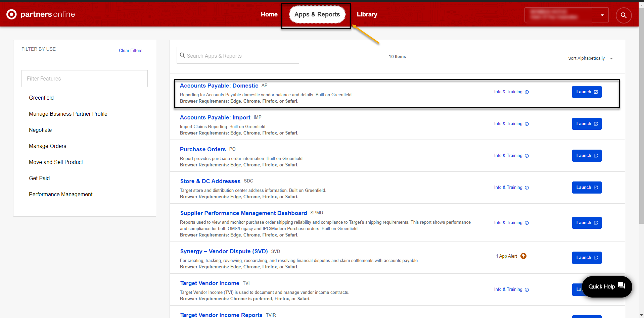Click the magnifier icon inside the apps search box

[x=182, y=55]
